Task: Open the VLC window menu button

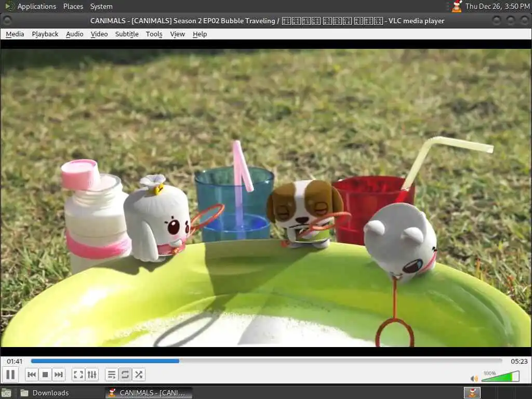Action: 7,21
